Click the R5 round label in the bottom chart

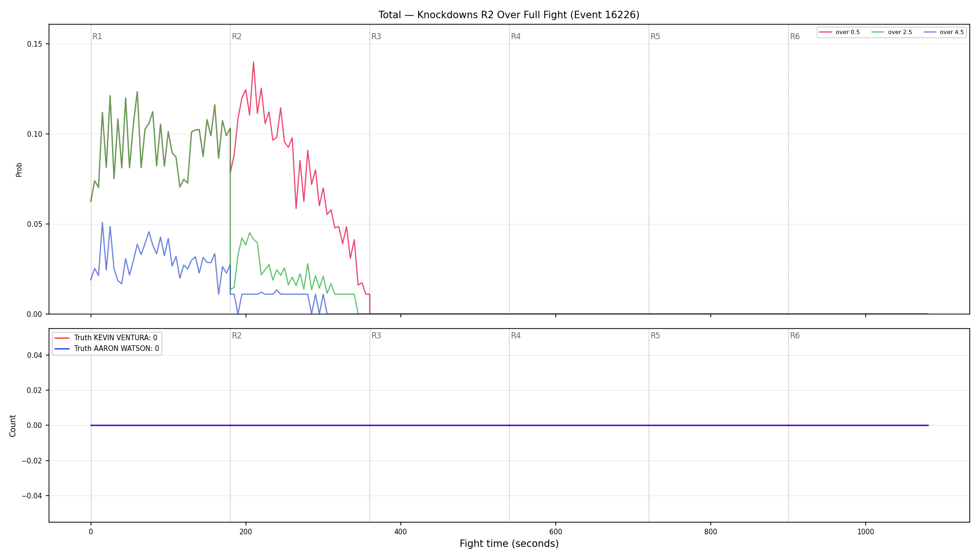click(655, 336)
